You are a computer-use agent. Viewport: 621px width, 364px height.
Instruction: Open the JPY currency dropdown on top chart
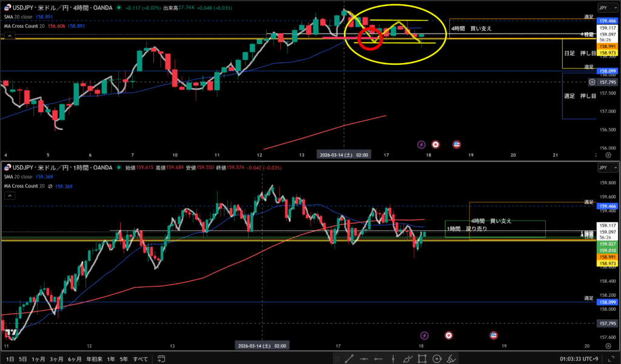[607, 8]
